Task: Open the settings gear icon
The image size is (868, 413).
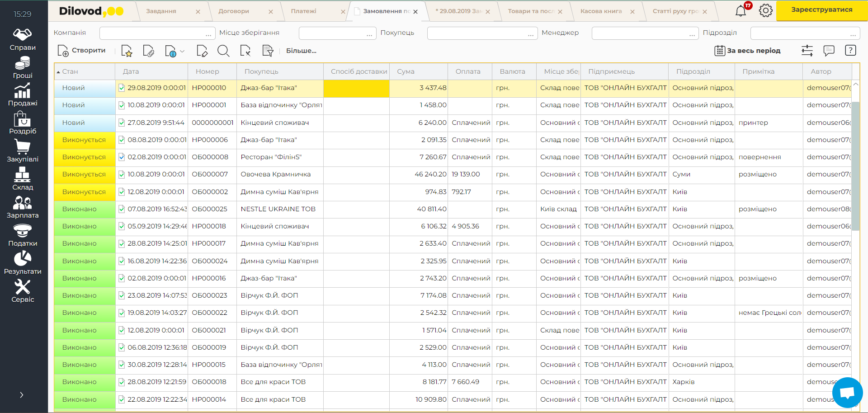Action: click(x=766, y=10)
